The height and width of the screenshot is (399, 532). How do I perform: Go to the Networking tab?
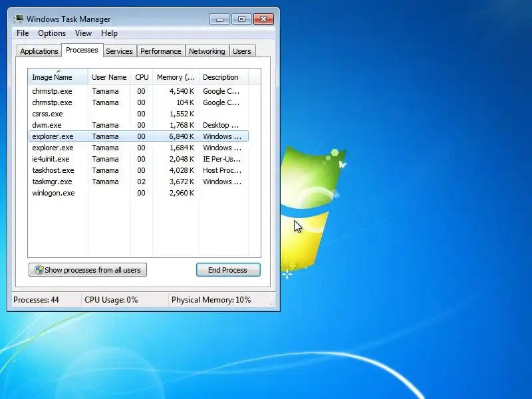click(x=207, y=51)
